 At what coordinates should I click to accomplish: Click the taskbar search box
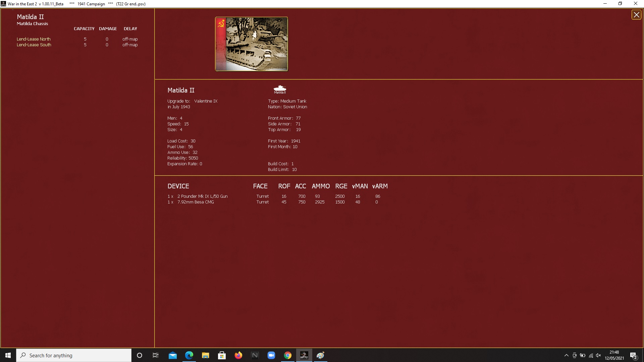pyautogui.click(x=74, y=355)
